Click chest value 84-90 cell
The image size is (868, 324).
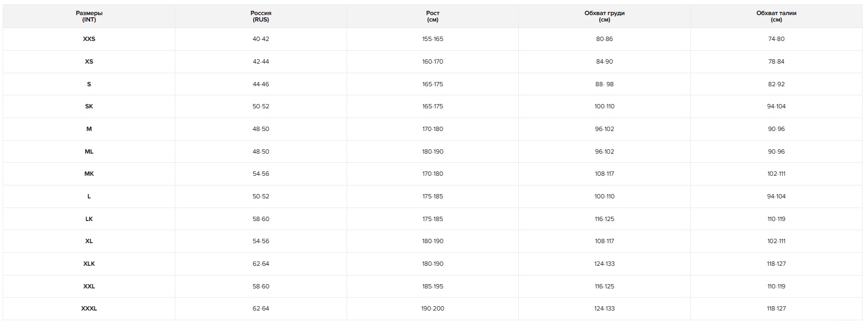(604, 62)
